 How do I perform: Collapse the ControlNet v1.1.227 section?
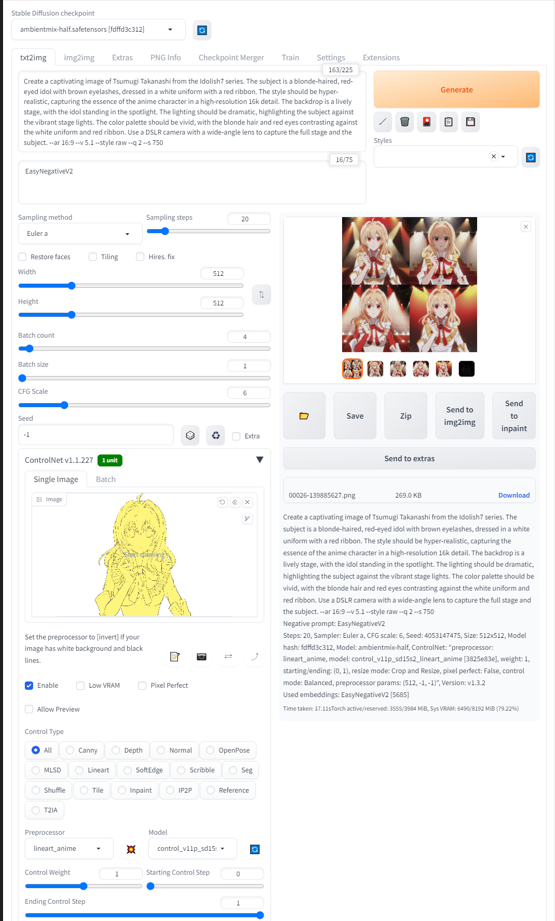(260, 460)
